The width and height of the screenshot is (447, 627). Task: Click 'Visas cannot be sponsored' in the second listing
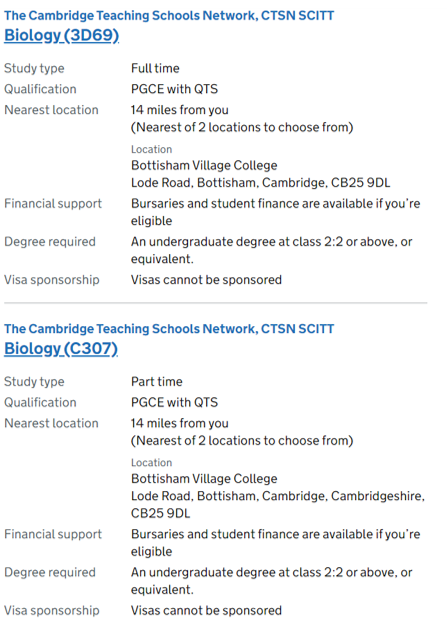[206, 611]
